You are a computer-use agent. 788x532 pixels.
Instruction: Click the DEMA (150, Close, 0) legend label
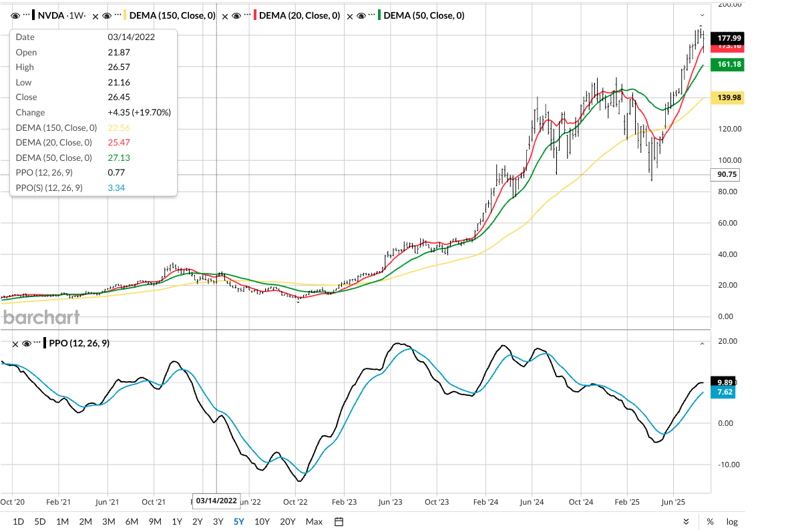point(172,15)
